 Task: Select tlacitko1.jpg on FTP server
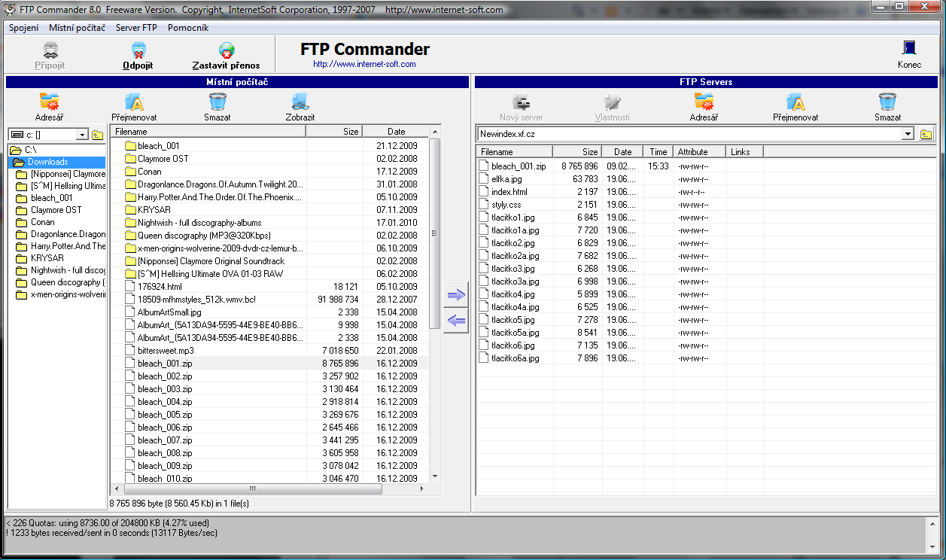513,217
